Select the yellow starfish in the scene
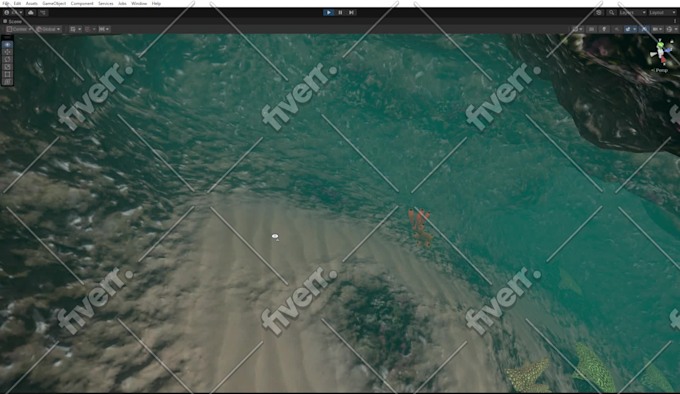The width and height of the screenshot is (680, 394). pos(528,375)
